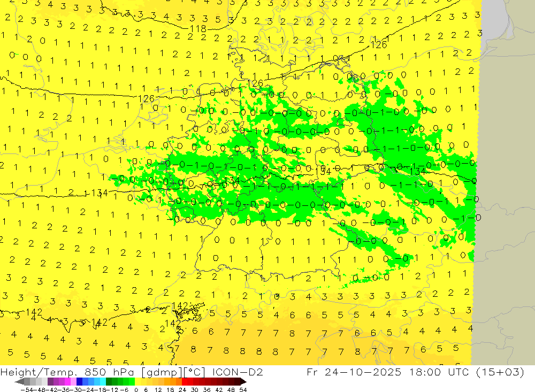Viewport: 535px width, 392px height.
Task: Click the [gdmp] unit label in title
Action: (162, 372)
